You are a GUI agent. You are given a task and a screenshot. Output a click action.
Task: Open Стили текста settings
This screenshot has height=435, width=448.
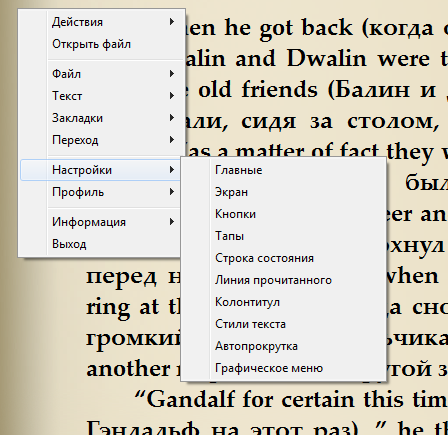(x=283, y=324)
